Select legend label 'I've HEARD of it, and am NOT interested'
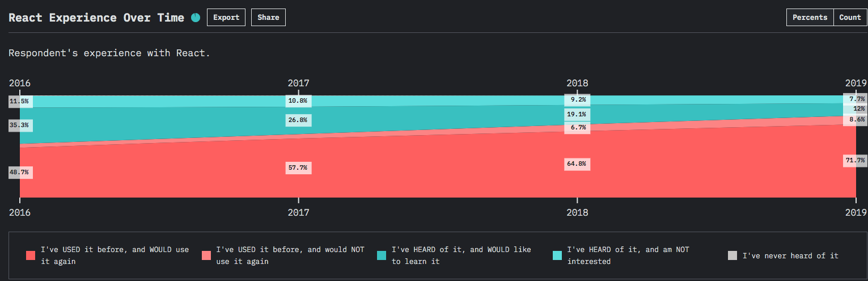This screenshot has height=281, width=868. (x=629, y=255)
